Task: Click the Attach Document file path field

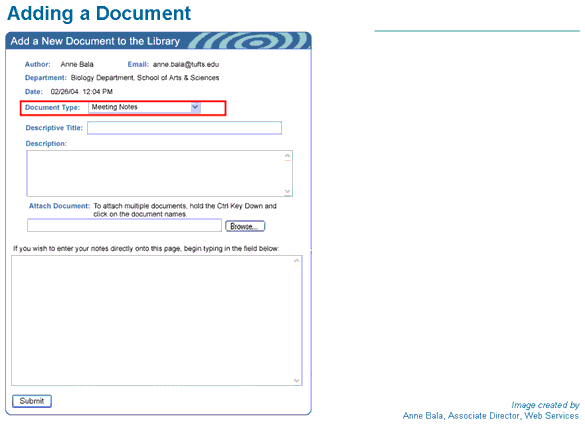Action: pos(124,225)
